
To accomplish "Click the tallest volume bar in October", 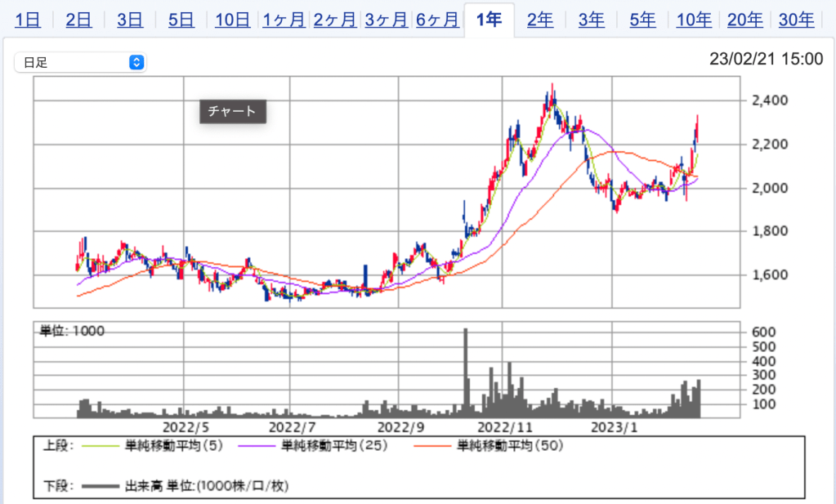I will [465, 372].
